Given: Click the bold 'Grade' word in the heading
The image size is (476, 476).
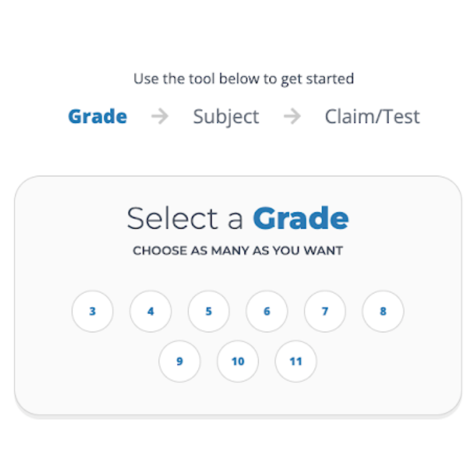Looking at the screenshot, I should [x=301, y=218].
